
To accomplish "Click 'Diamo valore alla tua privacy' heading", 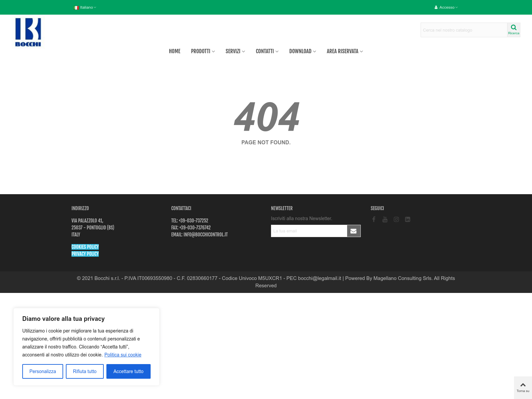I will pyautogui.click(x=64, y=319).
